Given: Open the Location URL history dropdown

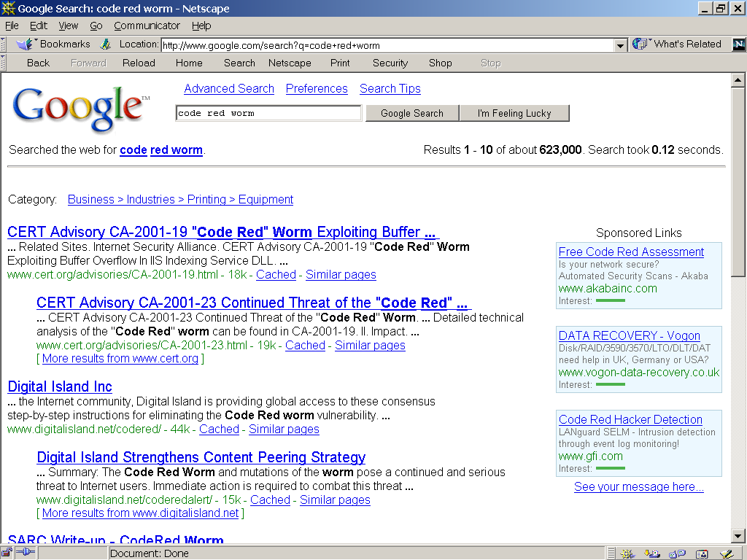Looking at the screenshot, I should 620,46.
